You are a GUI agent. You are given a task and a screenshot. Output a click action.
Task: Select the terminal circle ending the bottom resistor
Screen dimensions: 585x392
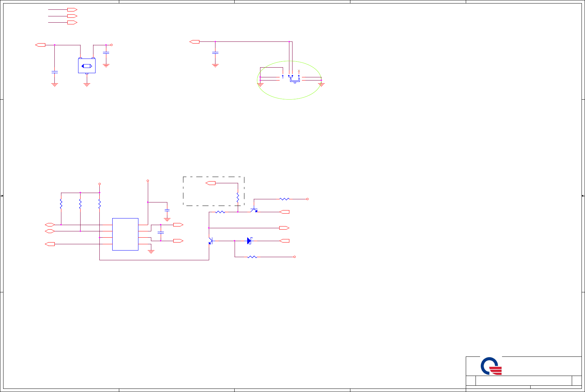pos(295,257)
